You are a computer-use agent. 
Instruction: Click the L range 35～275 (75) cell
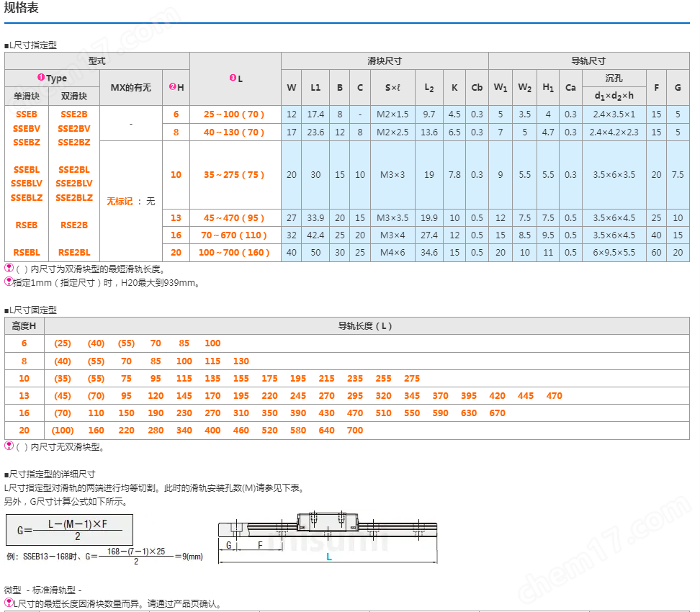click(x=235, y=174)
